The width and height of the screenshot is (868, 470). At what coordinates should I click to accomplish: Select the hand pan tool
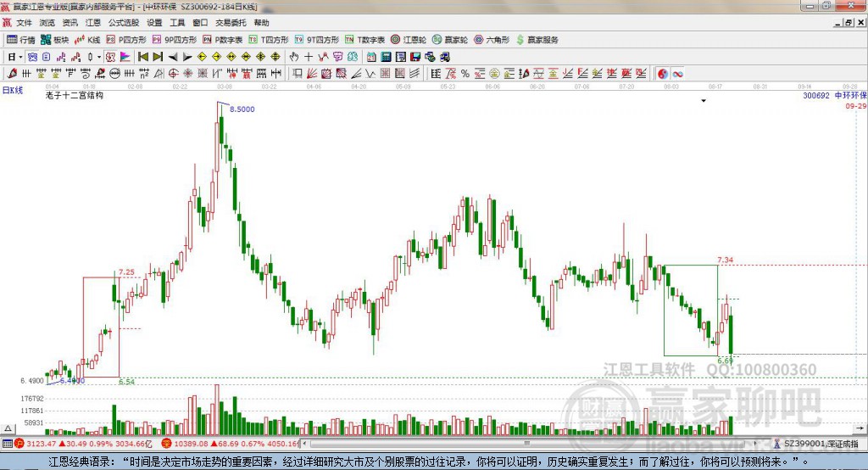(294, 57)
